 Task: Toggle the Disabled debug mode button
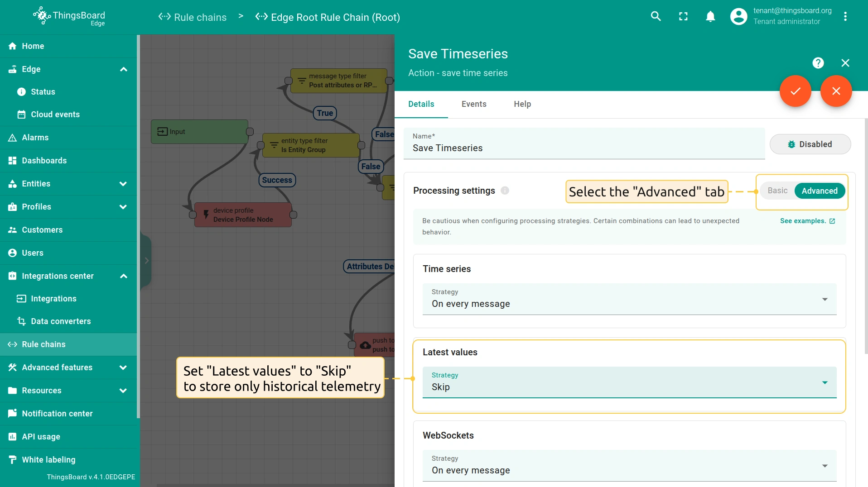(x=810, y=144)
